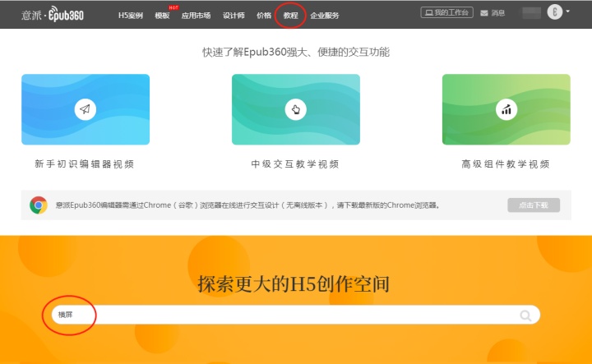Click the 高级组件教学视频 caption
The image size is (592, 364).
coord(506,164)
